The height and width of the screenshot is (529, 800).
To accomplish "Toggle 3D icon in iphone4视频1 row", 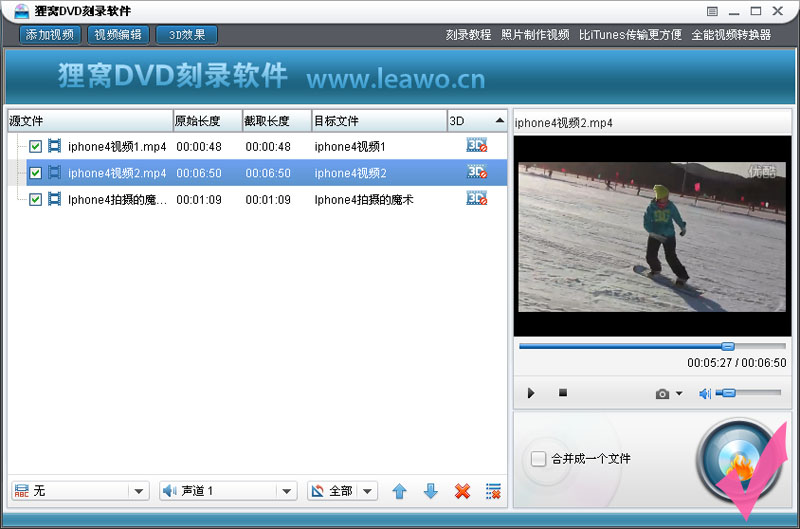I will 477,145.
